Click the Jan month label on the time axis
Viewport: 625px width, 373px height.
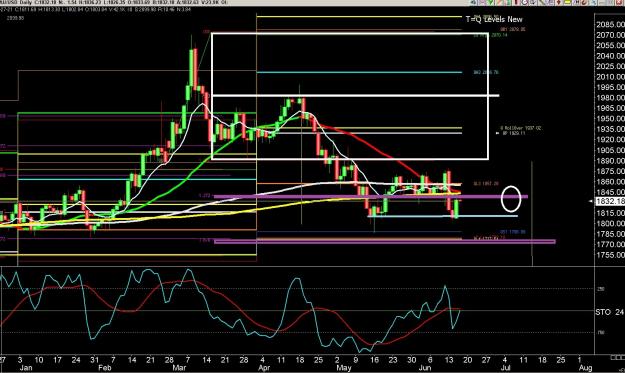pos(26,367)
